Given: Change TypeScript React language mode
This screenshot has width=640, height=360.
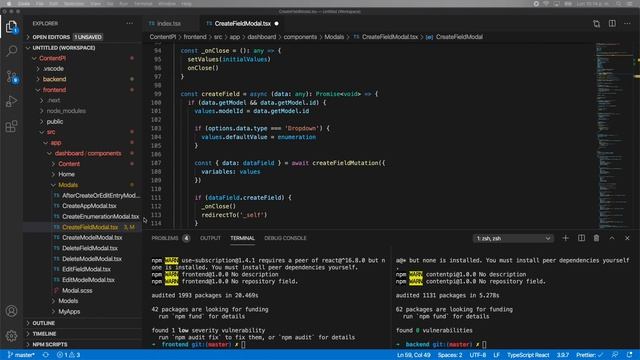Looking at the screenshot, I should click(528, 355).
